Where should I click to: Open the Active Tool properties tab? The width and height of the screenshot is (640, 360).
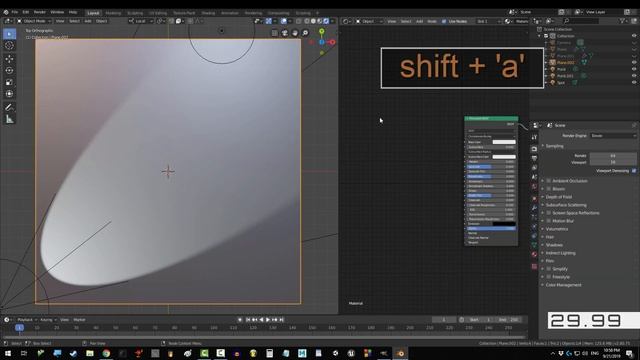point(534,138)
